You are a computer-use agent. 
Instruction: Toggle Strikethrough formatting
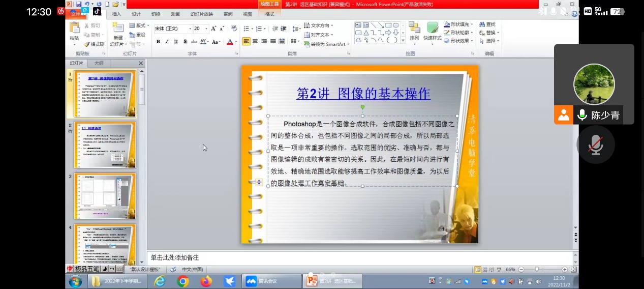[x=194, y=42]
